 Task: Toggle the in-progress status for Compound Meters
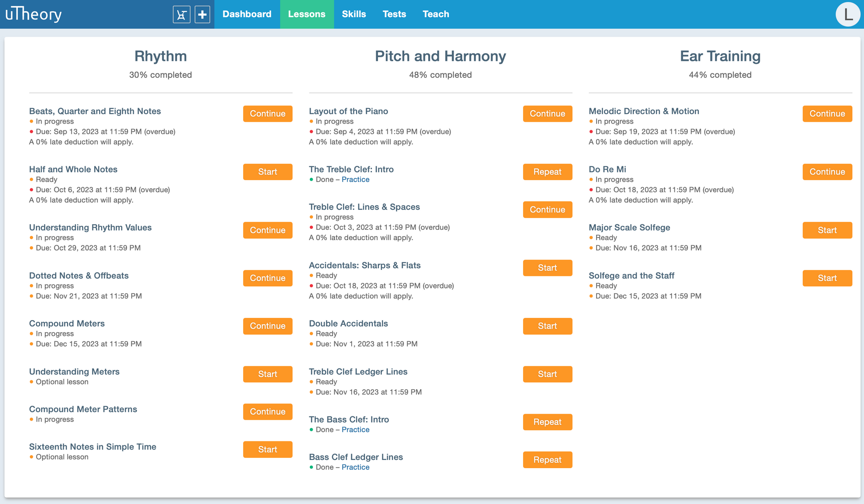(x=32, y=333)
